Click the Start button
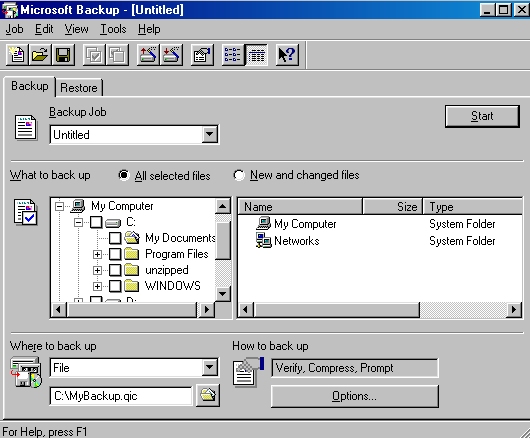The image size is (530, 438). pos(482,116)
